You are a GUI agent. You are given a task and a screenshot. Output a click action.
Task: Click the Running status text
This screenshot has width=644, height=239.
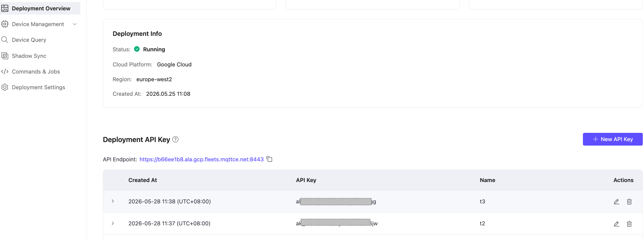(x=154, y=49)
